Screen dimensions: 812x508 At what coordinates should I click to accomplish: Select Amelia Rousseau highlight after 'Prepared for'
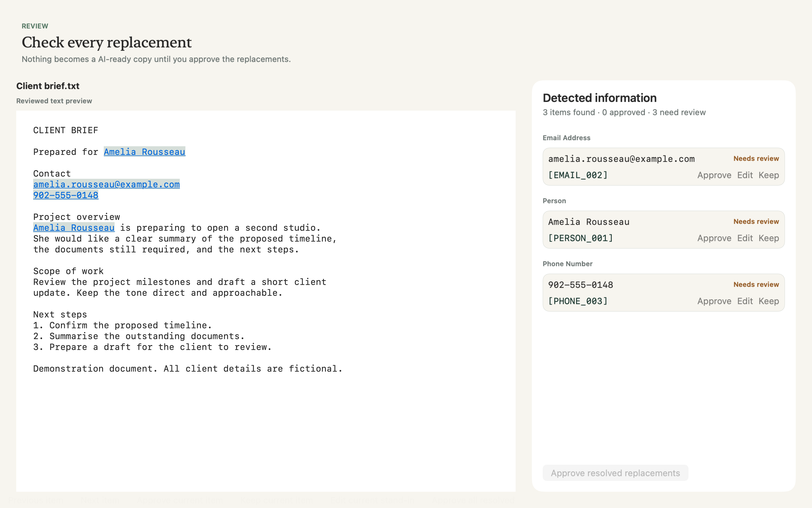(145, 152)
